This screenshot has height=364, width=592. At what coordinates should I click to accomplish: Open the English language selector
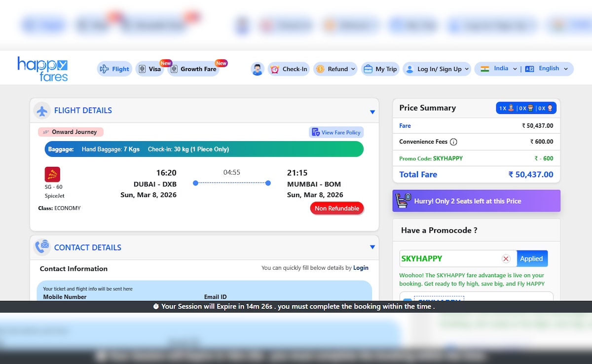(547, 69)
